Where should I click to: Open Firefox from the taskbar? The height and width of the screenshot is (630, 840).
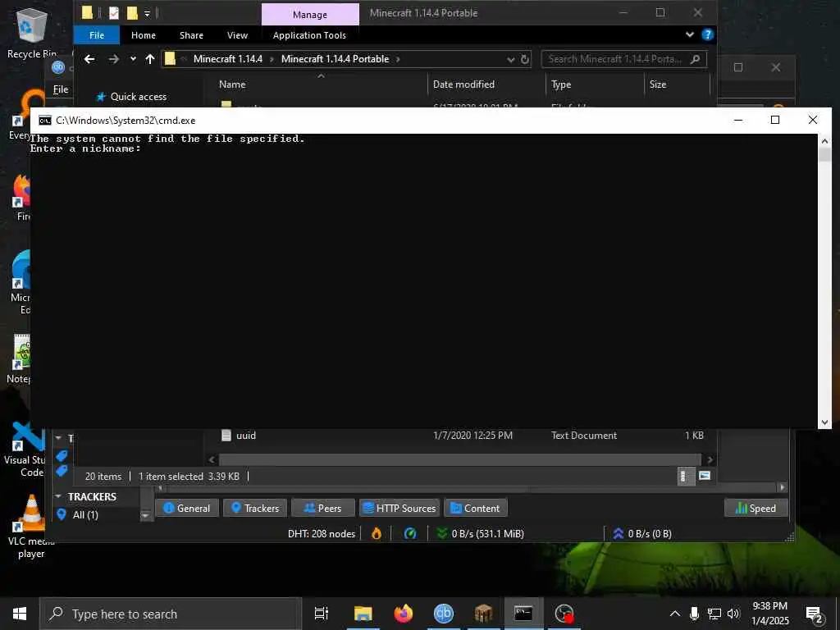(x=404, y=614)
